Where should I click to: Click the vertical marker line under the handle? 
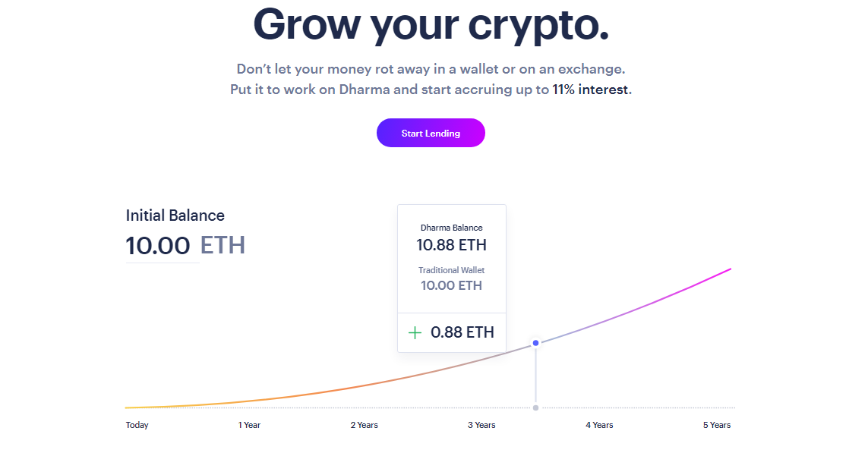(535, 376)
